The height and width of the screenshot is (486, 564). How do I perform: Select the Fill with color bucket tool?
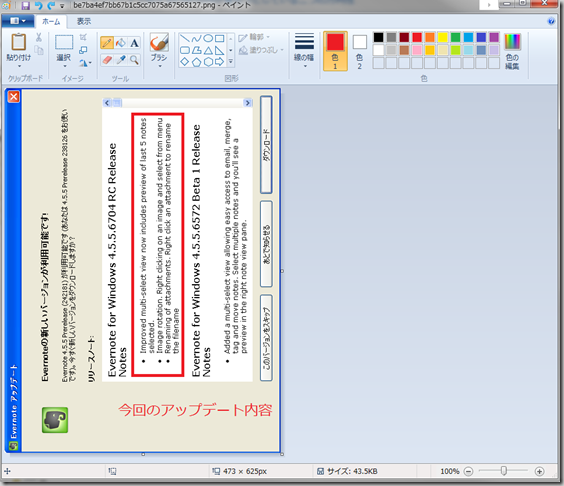120,43
